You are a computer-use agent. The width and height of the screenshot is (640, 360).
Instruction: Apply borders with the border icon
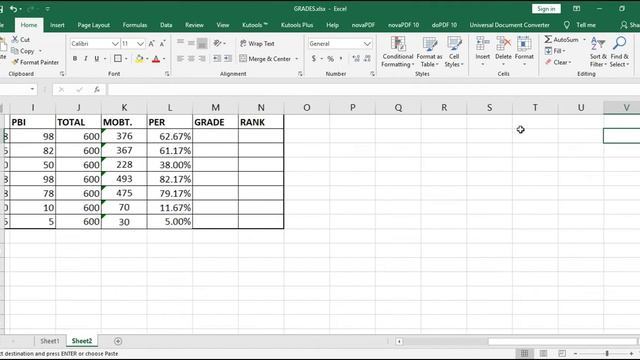118,59
